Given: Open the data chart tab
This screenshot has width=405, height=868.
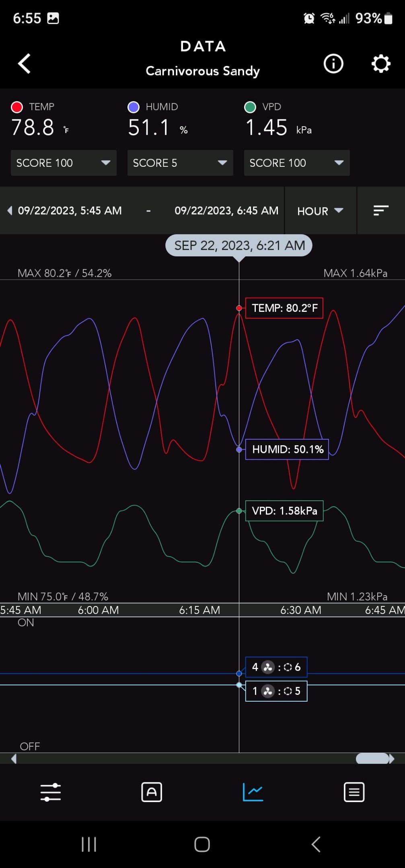Looking at the screenshot, I should coord(253,792).
